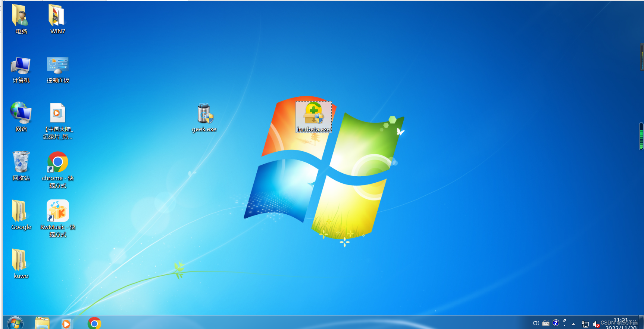
Task: Click the geek.exe file label
Action: point(204,129)
